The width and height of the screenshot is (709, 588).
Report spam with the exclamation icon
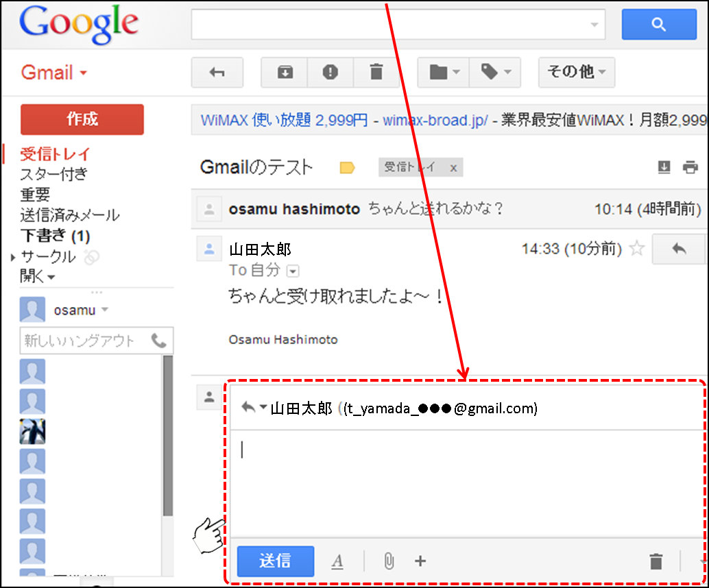[331, 72]
